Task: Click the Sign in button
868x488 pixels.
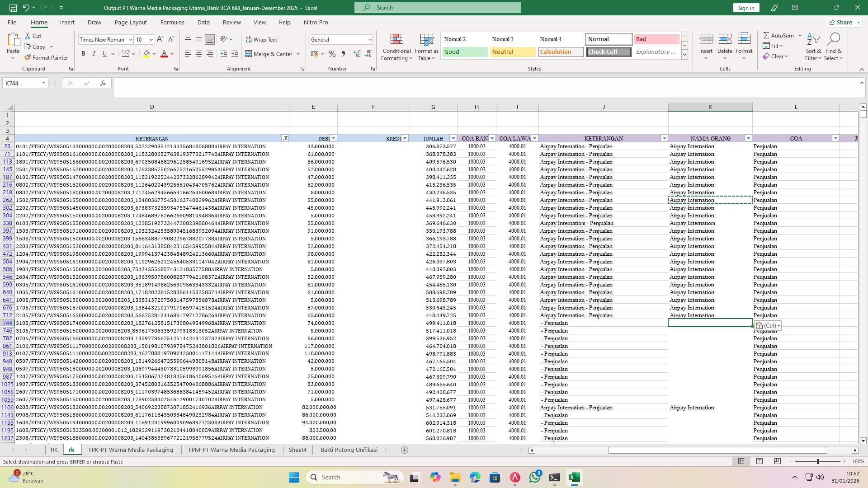Action: pos(745,8)
